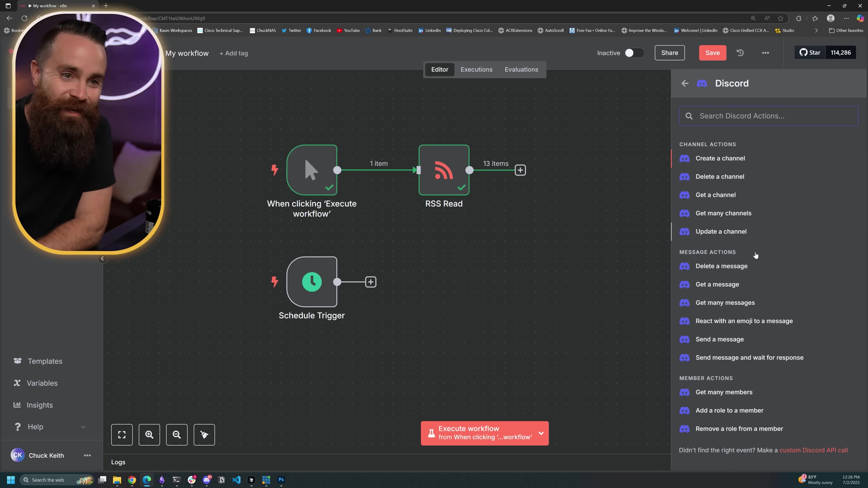The height and width of the screenshot is (488, 868).
Task: Click the Share button
Action: (669, 53)
